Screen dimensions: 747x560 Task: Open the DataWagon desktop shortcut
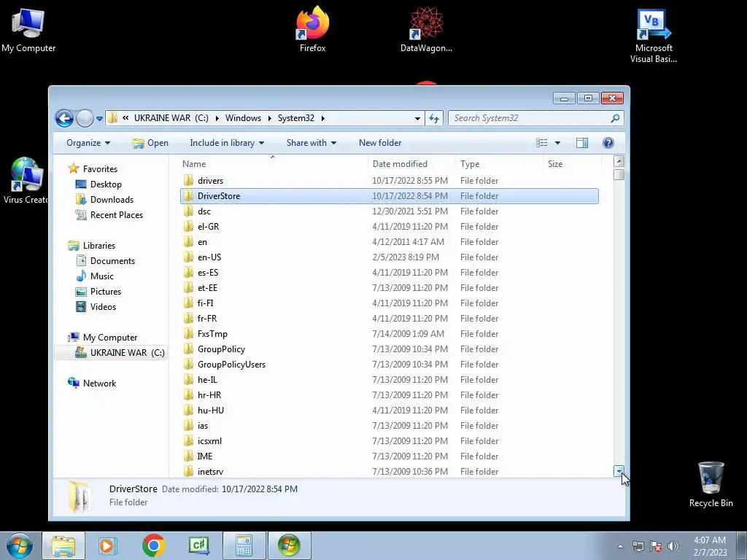tap(426, 30)
